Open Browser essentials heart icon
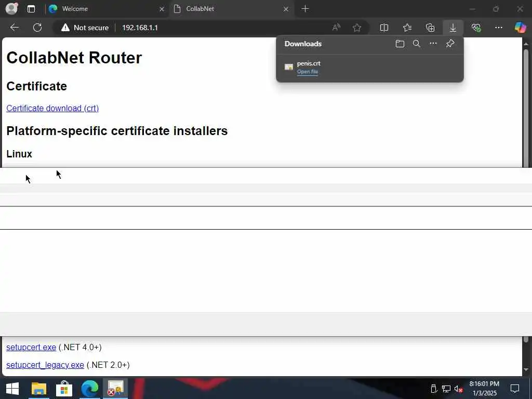The width and height of the screenshot is (532, 399). pos(476,28)
